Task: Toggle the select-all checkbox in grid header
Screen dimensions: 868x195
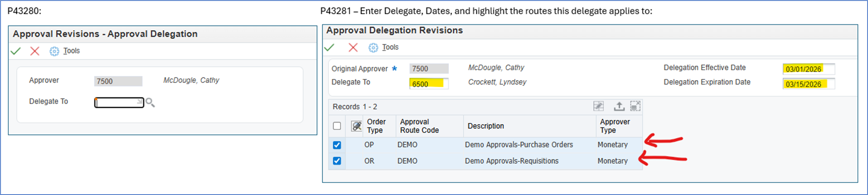Action: (337, 126)
